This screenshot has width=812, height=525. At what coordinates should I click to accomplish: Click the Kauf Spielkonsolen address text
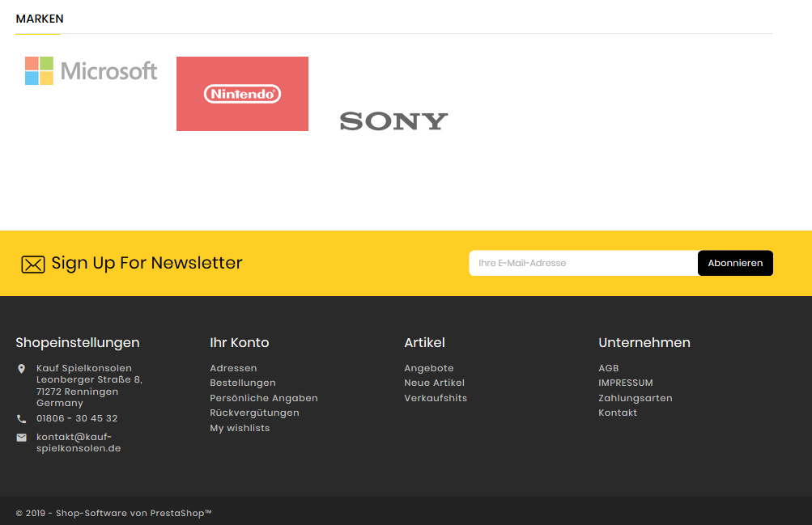(x=89, y=385)
